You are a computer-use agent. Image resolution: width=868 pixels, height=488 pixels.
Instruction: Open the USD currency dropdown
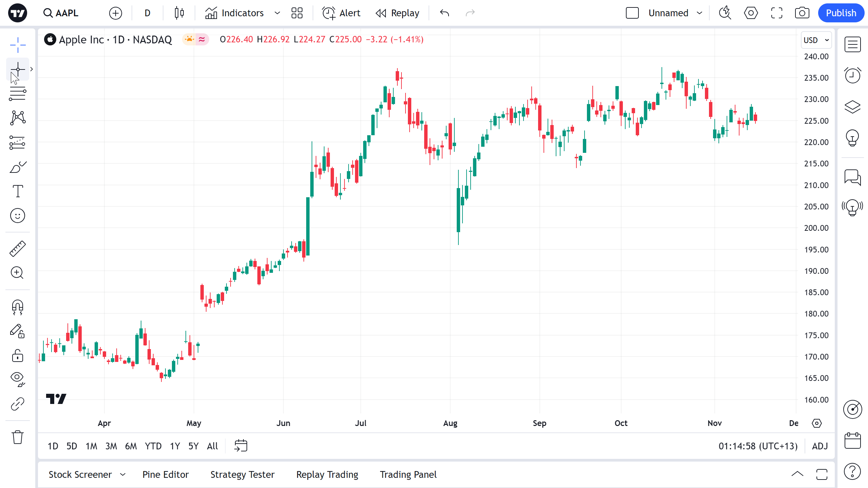(x=816, y=40)
